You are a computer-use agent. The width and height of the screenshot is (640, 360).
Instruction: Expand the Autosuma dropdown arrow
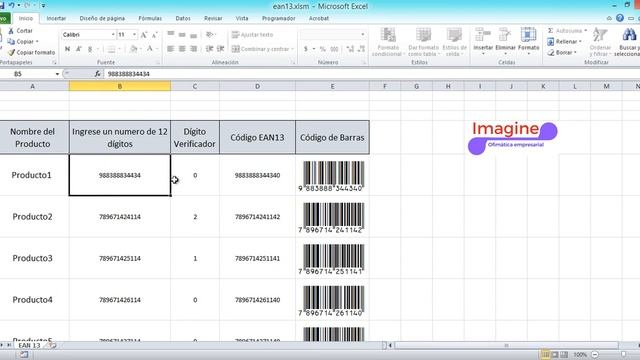click(585, 31)
